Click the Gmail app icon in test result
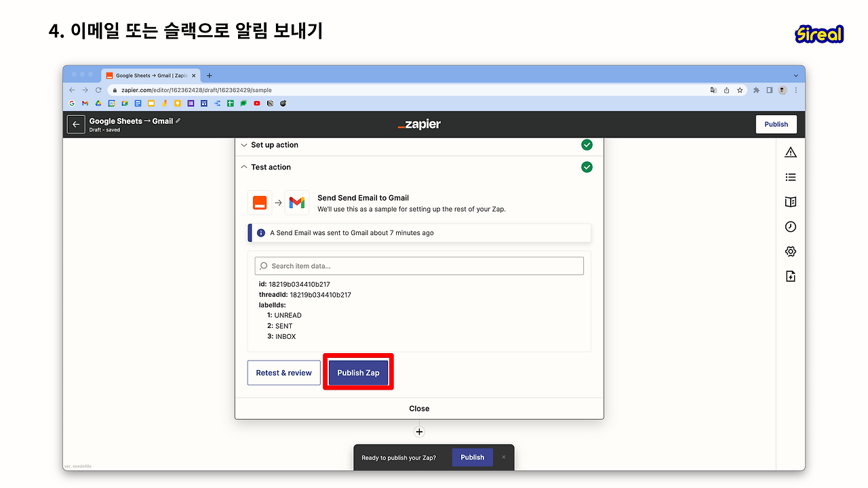Screen dimensions: 868x488 [x=297, y=203]
